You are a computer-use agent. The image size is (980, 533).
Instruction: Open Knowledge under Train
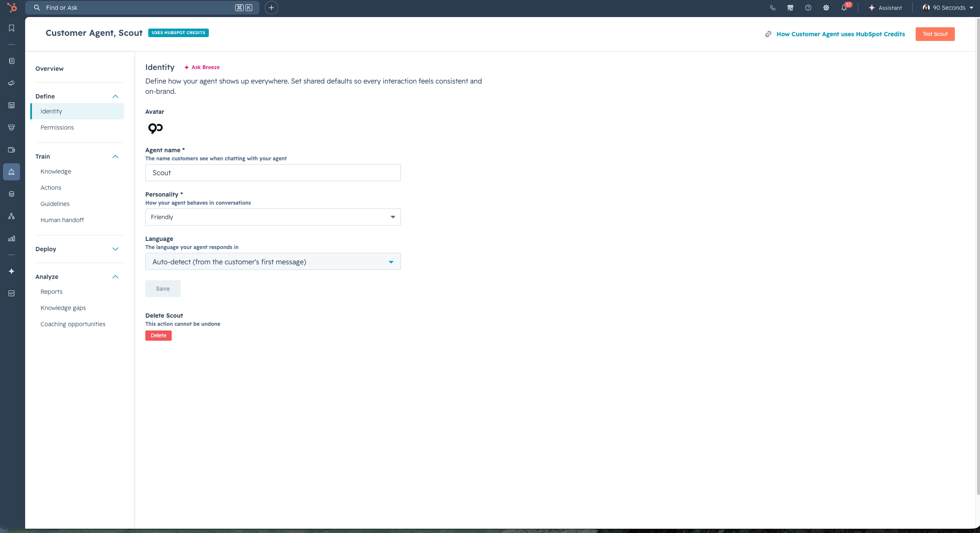coord(56,171)
